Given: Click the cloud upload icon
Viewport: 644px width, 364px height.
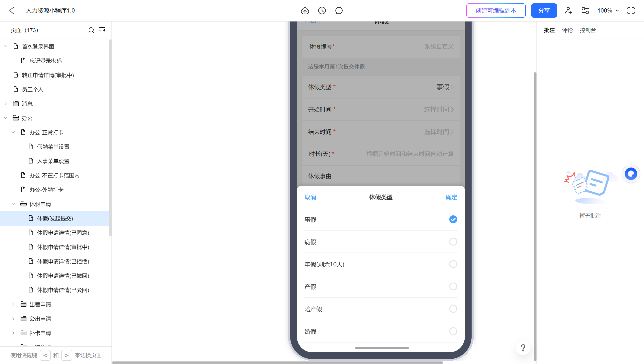Looking at the screenshot, I should coord(305,11).
